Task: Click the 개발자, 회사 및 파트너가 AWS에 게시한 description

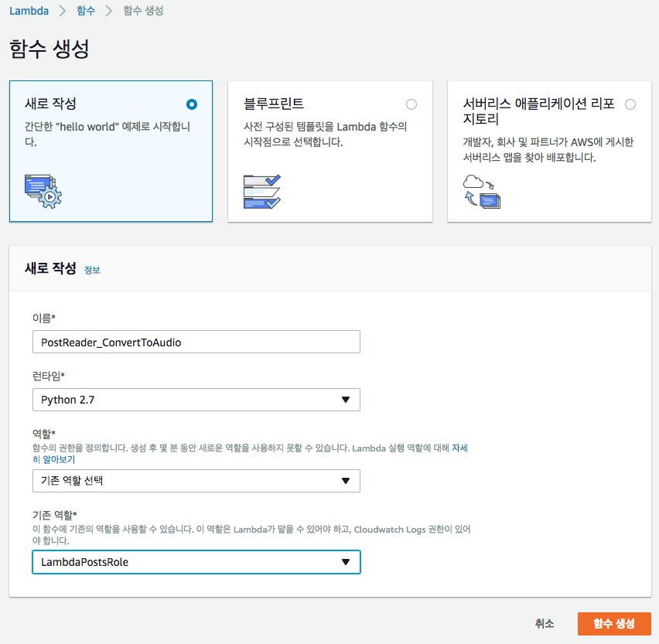Action: pos(548,149)
